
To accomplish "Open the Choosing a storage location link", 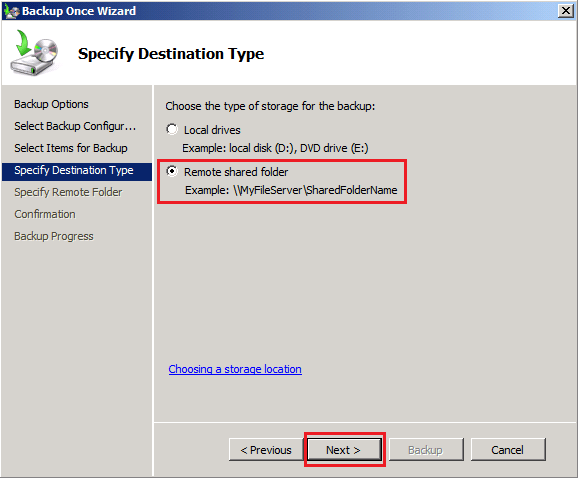I will tap(235, 369).
